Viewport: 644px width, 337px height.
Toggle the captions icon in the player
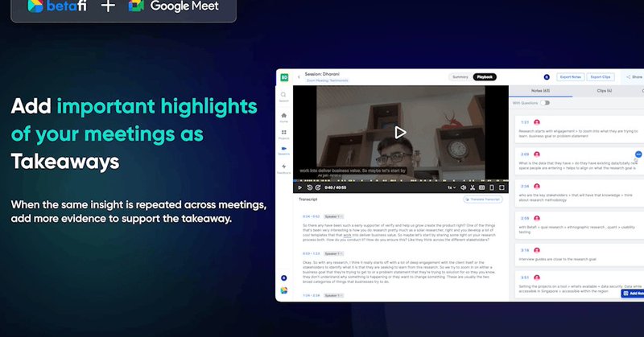click(481, 187)
